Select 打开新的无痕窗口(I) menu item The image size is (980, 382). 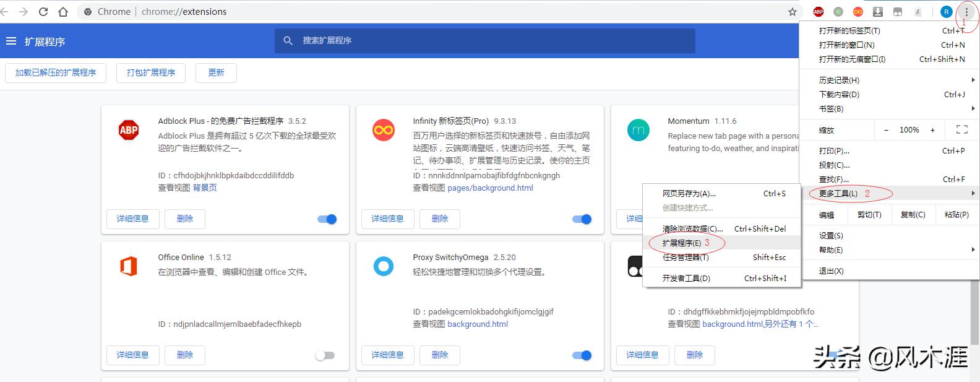tap(891, 59)
